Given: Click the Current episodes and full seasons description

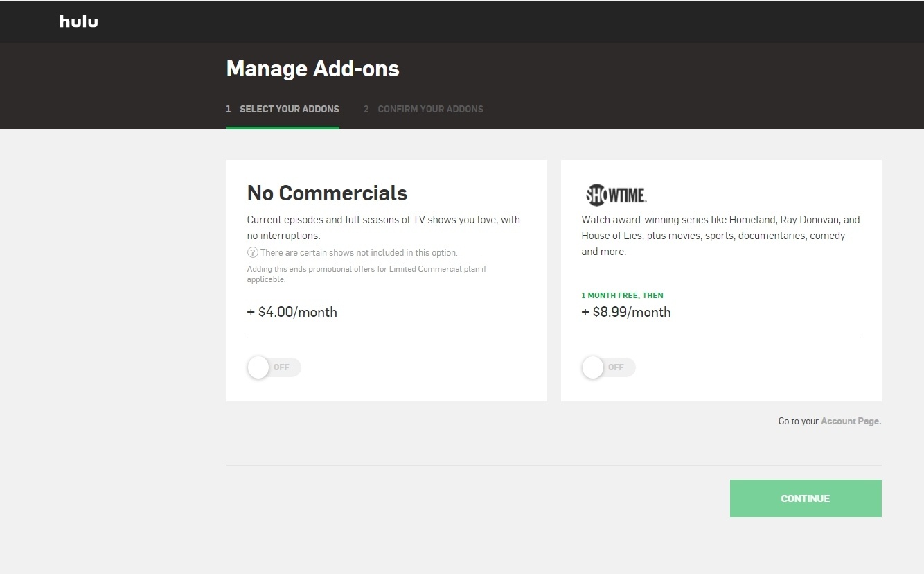Looking at the screenshot, I should click(383, 227).
